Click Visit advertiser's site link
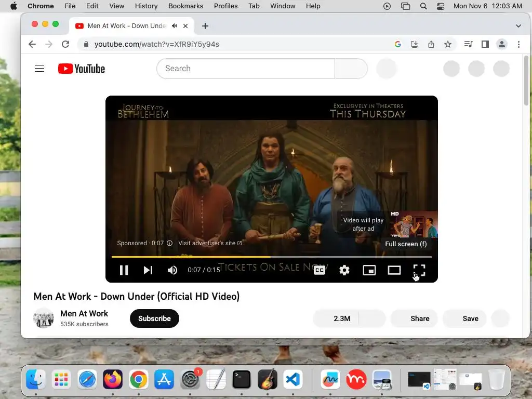This screenshot has width=532, height=399. pyautogui.click(x=210, y=243)
